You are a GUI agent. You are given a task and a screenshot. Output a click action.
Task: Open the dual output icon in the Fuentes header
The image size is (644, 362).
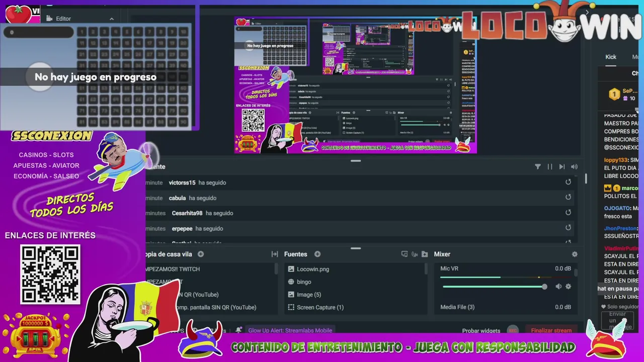[404, 254]
